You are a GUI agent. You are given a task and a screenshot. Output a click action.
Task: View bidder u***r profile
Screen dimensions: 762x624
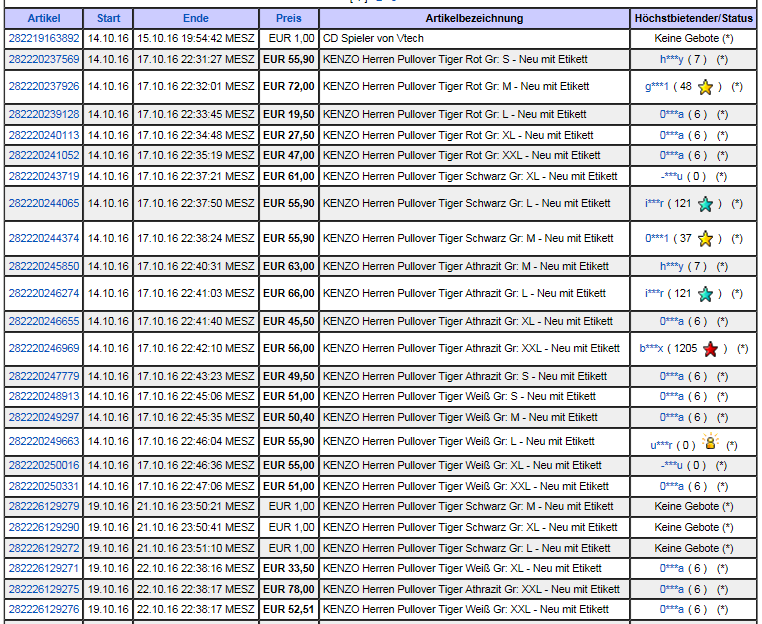[661, 446]
